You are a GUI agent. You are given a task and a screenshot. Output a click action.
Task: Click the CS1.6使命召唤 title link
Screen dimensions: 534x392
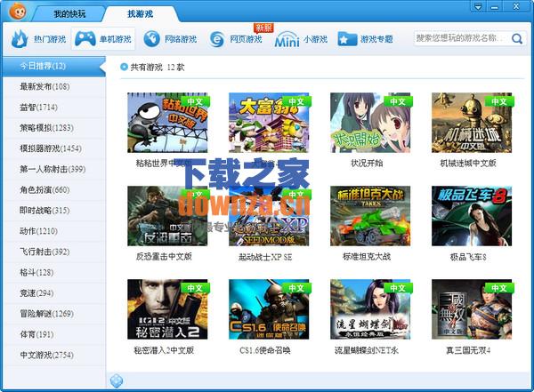point(265,350)
